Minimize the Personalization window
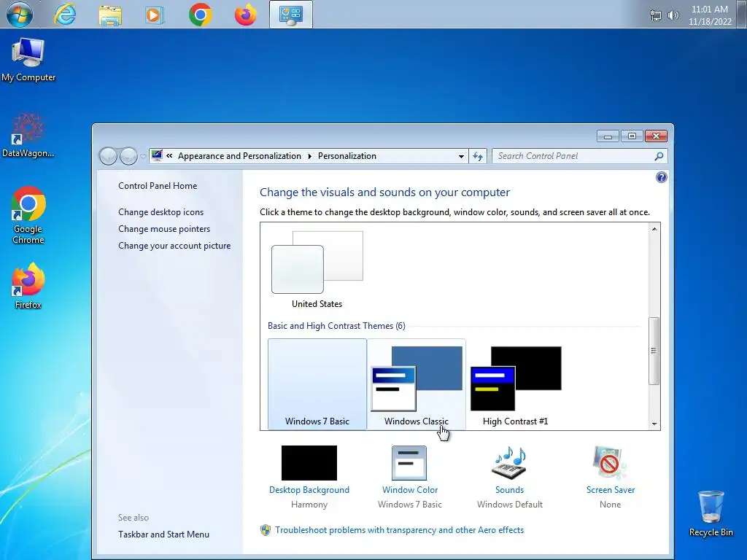Viewport: 747px width, 560px height. pos(608,136)
